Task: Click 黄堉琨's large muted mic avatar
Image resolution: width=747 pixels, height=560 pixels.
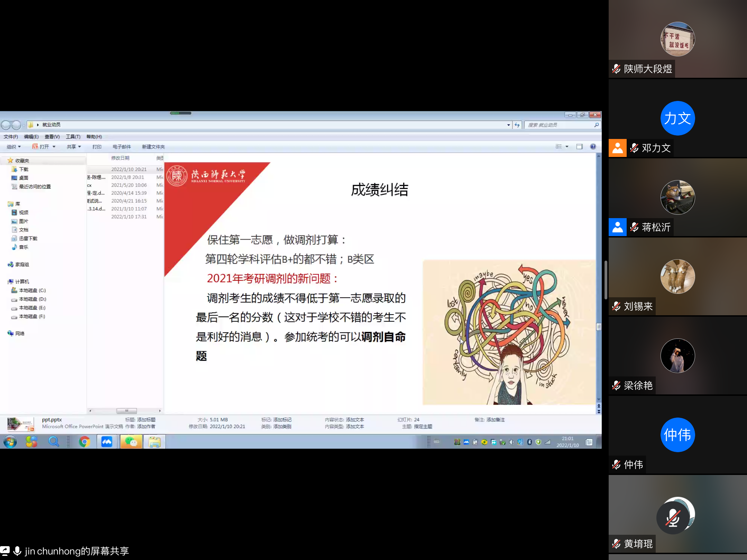Action: [x=673, y=518]
